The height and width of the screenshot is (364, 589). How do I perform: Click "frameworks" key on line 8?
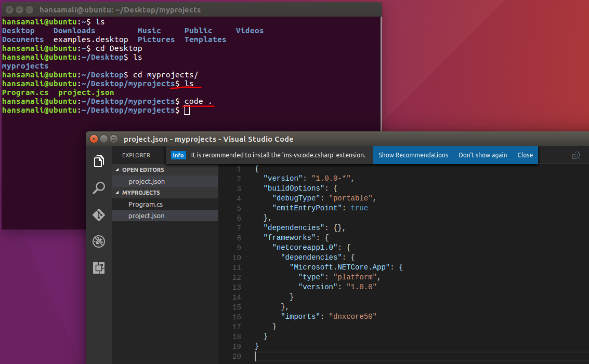(289, 237)
